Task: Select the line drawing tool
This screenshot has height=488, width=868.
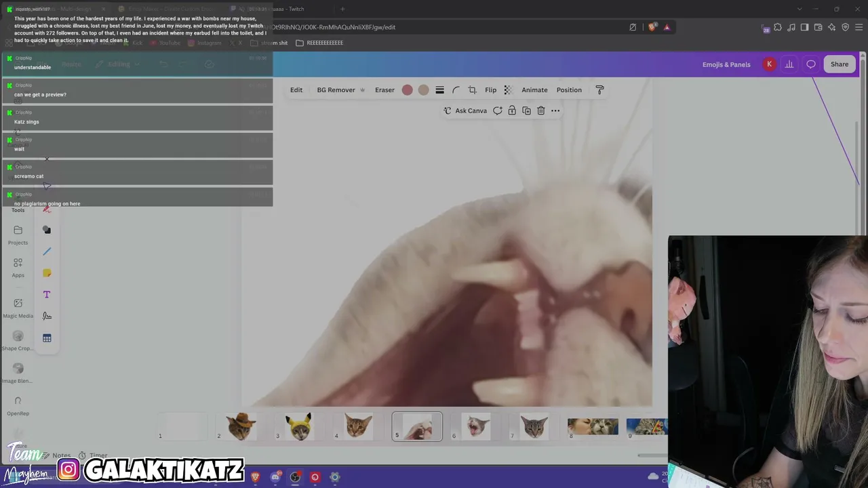Action: [x=47, y=252]
